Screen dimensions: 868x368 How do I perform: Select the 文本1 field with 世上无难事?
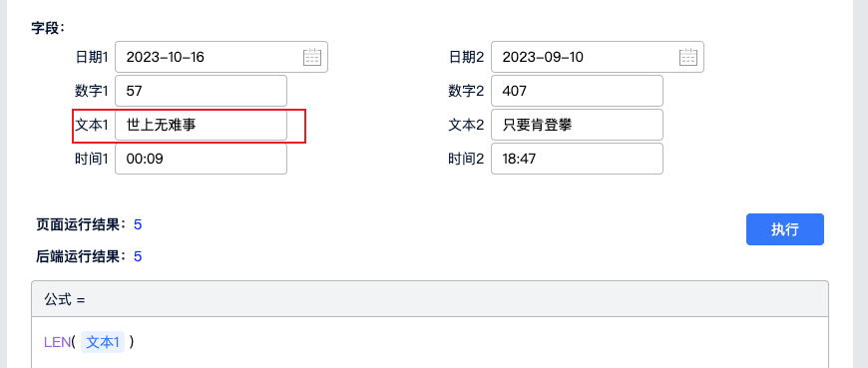tap(201, 125)
